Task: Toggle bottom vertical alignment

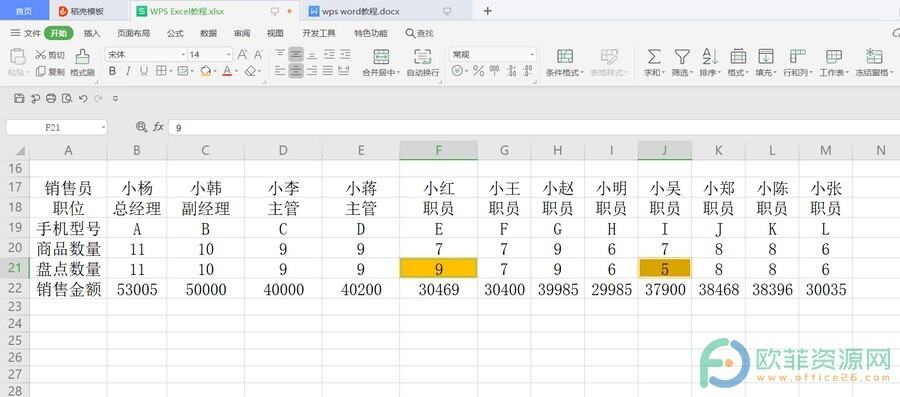Action: pyautogui.click(x=312, y=55)
